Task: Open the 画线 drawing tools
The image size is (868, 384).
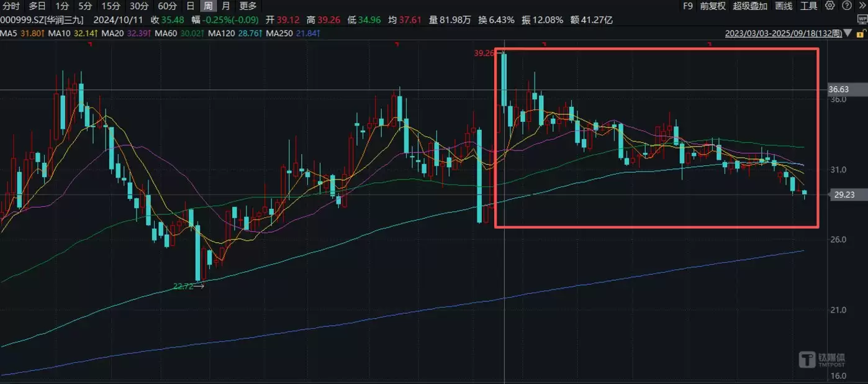Action: point(784,6)
